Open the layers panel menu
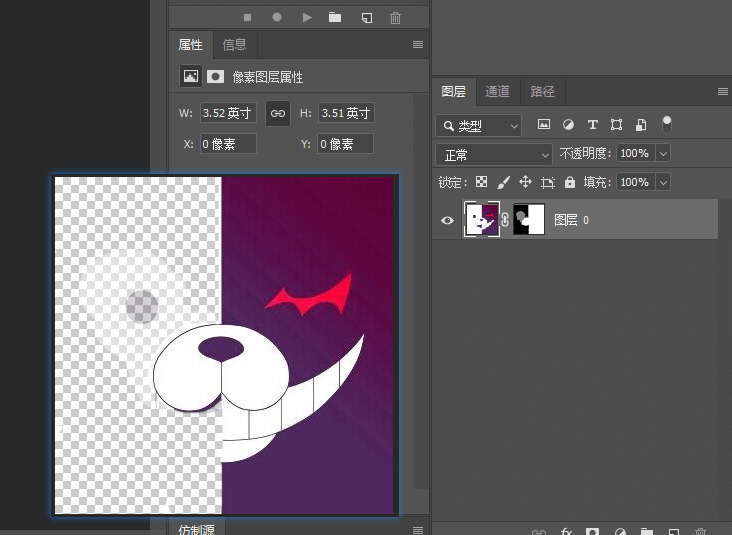This screenshot has width=732, height=535. pos(723,92)
